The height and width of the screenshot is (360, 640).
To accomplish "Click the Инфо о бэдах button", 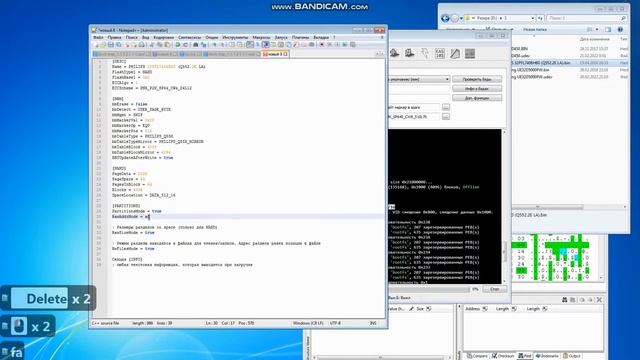I will (x=477, y=89).
